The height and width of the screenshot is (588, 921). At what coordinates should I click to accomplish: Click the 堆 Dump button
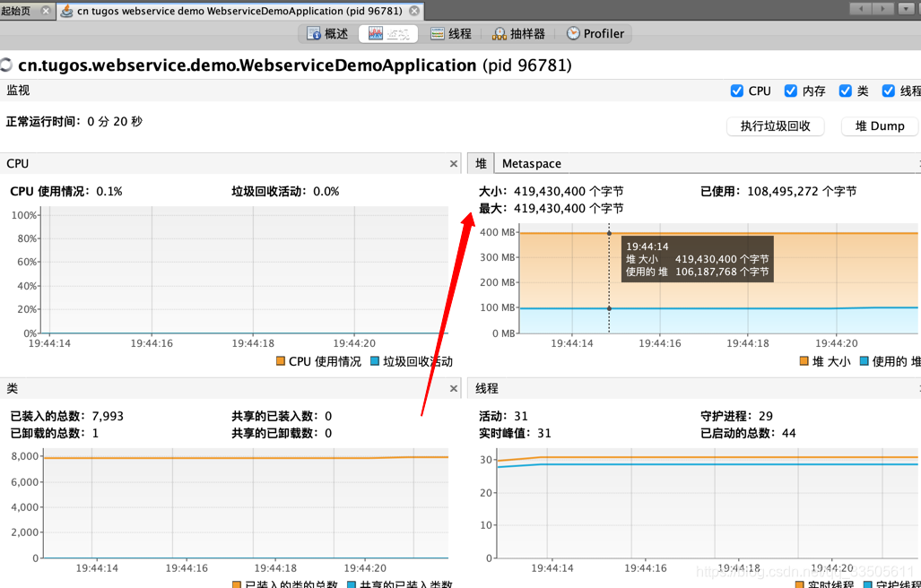point(879,126)
